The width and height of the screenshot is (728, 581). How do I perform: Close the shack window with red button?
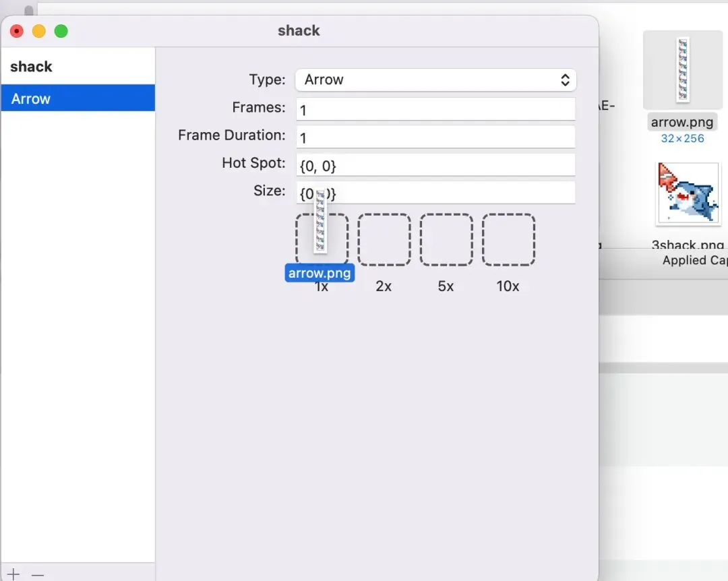[17, 31]
